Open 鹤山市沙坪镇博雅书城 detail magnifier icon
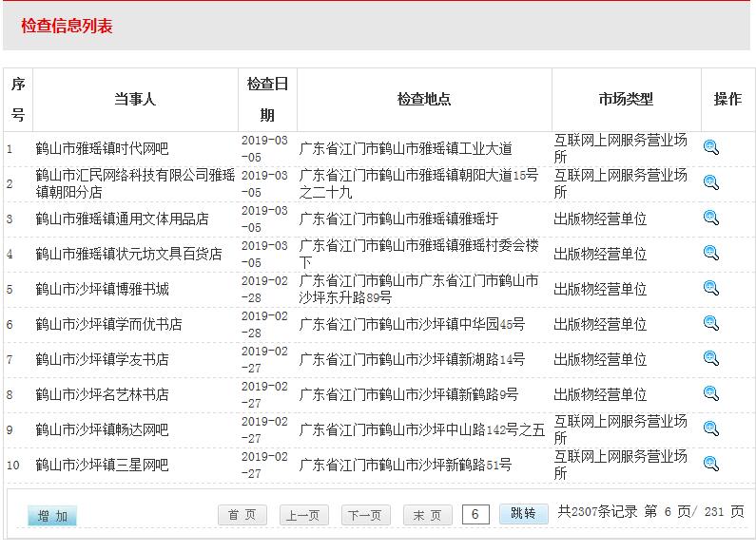 pyautogui.click(x=711, y=288)
